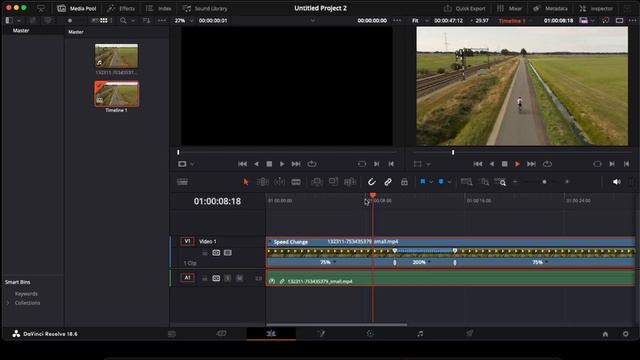This screenshot has height=360, width=640.
Task: Select the Timeline 1 thumbnail in Media Pool
Action: pos(116,93)
